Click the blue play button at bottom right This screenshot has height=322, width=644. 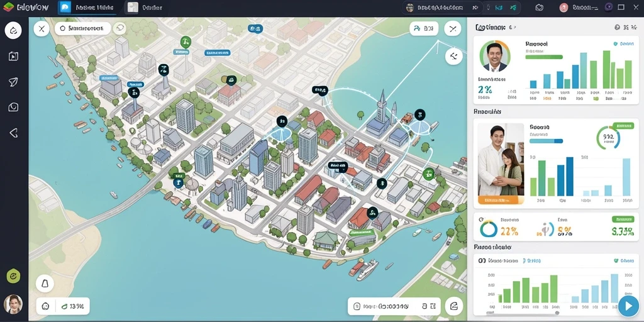coord(628,306)
